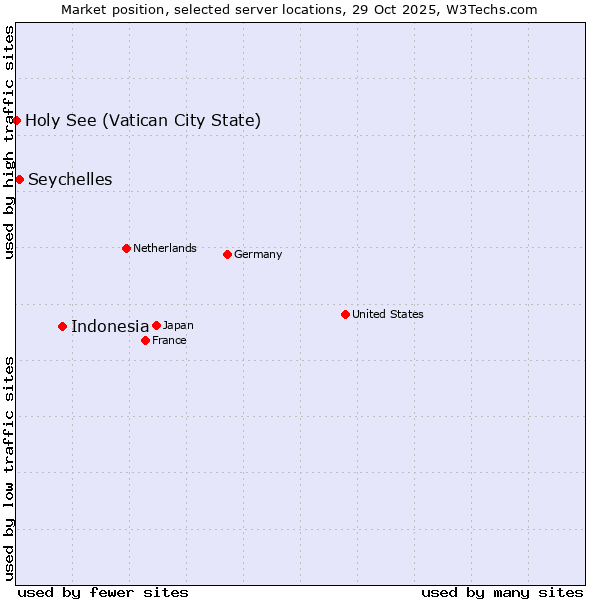Click the "used by low traffic sites" axis label
This screenshot has width=600, height=600.
pos(9,468)
